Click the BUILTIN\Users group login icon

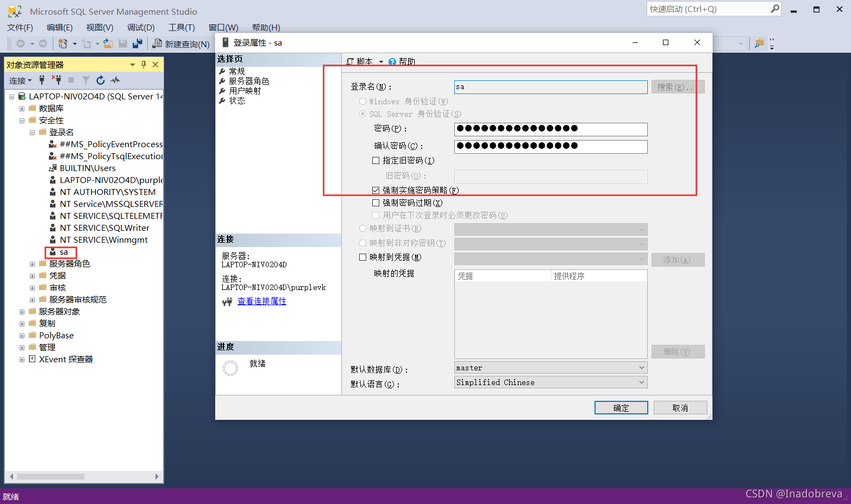pos(53,168)
